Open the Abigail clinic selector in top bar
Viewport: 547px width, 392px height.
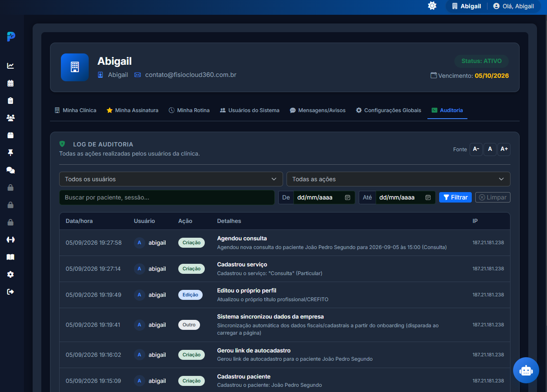[467, 7]
